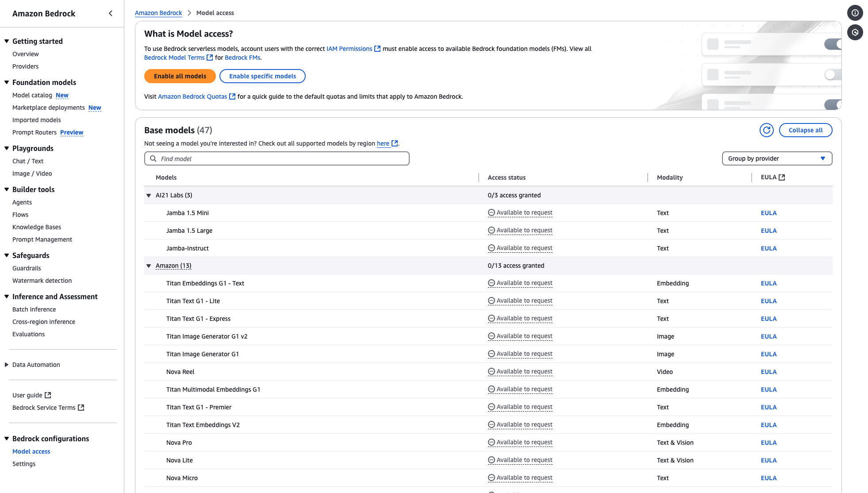Open Watermark detection page

[x=42, y=281]
